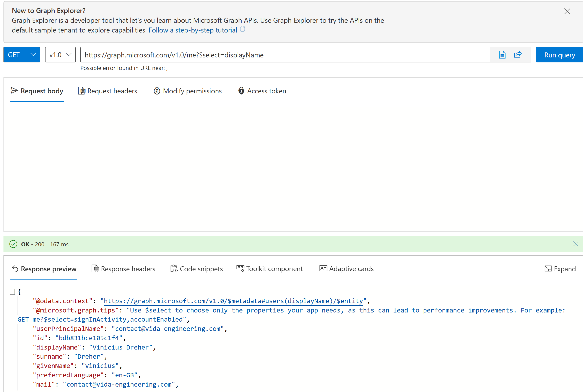Switch to the Request body tab
This screenshot has width=587, height=392.
37,91
